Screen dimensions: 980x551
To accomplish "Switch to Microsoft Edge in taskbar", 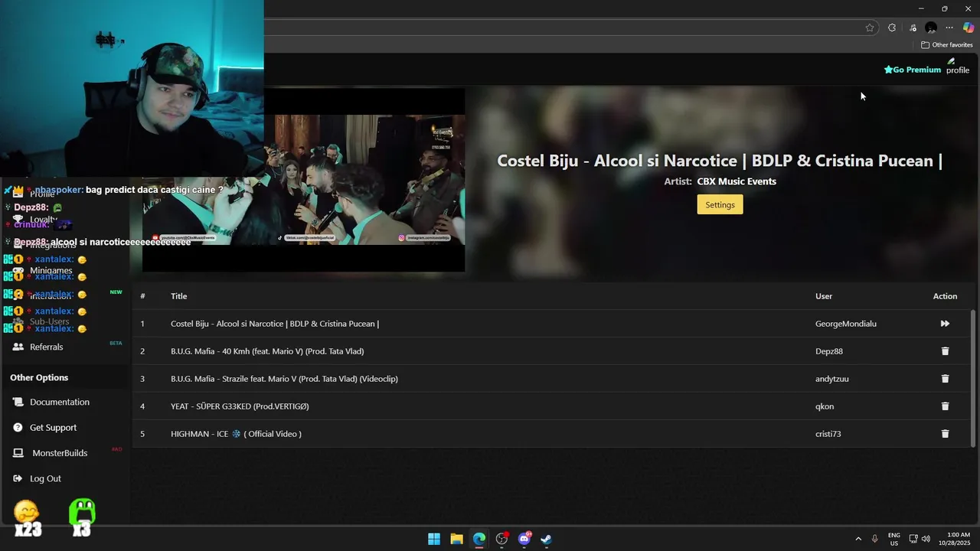I will [x=479, y=539].
